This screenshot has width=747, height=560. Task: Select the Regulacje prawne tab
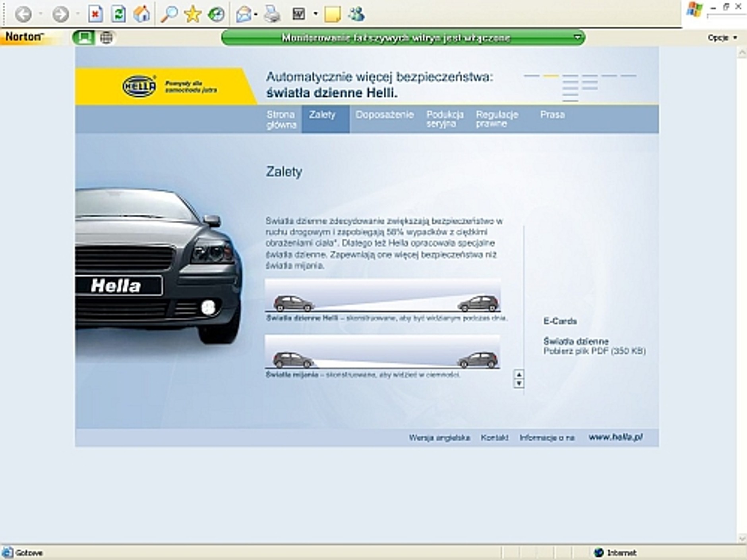(x=497, y=119)
